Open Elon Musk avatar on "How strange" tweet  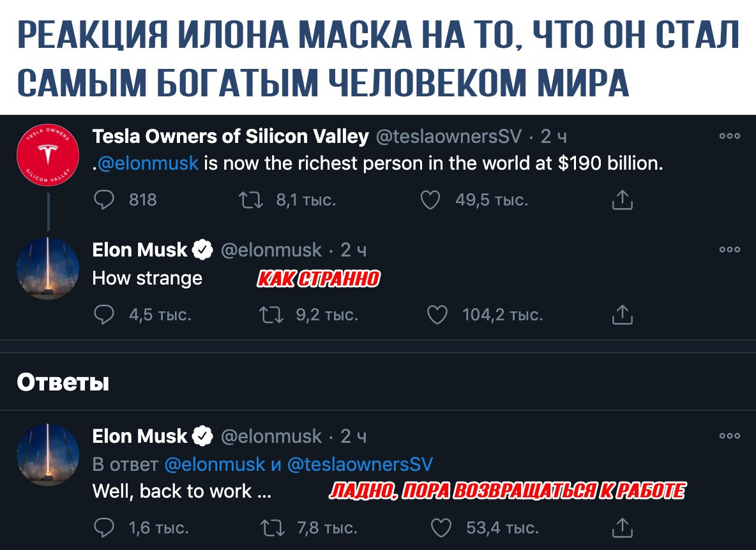pyautogui.click(x=47, y=268)
